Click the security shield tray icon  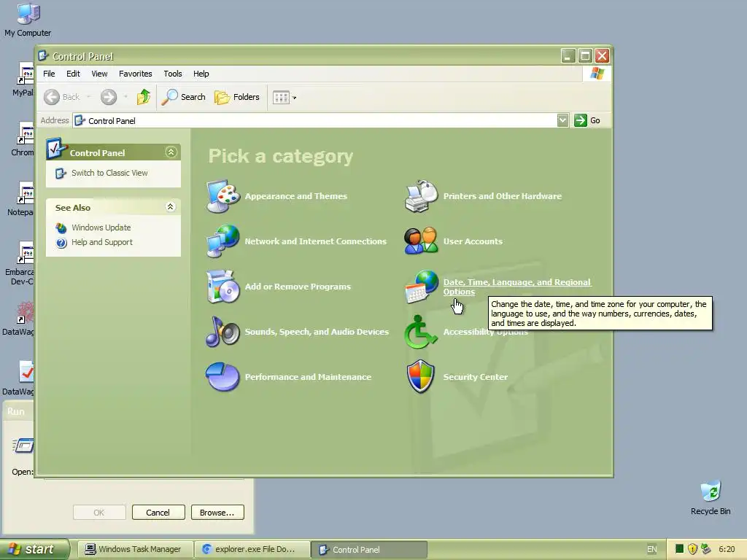coord(693,549)
